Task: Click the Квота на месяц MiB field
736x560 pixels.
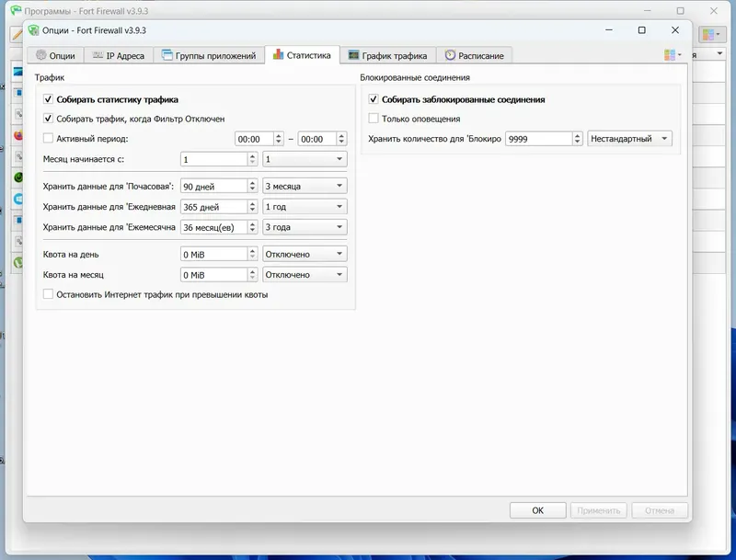Action: tap(214, 275)
